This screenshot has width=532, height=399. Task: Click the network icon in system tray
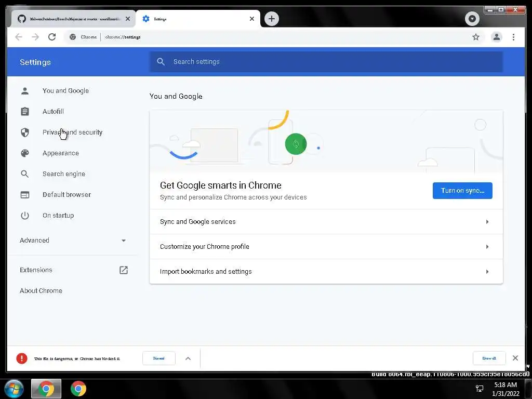click(x=480, y=389)
